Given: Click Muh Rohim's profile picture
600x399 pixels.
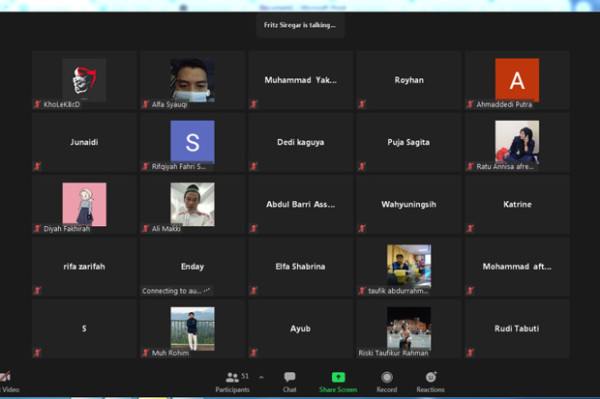Looking at the screenshot, I should click(x=192, y=329).
